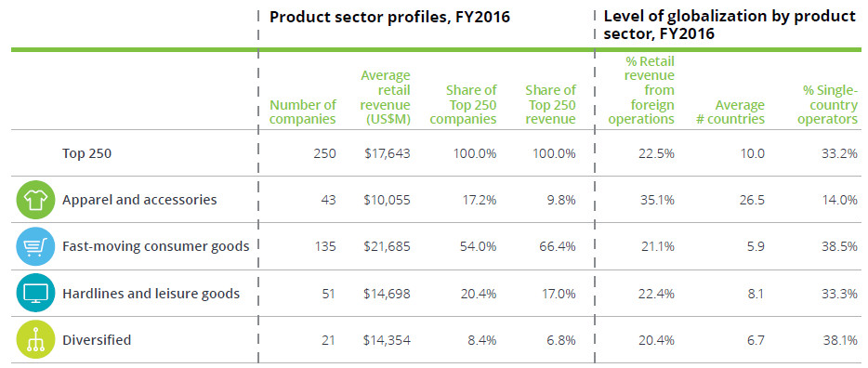This screenshot has width=868, height=368.
Task: Click the teal monitor Hardlines icon
Action: (36, 293)
